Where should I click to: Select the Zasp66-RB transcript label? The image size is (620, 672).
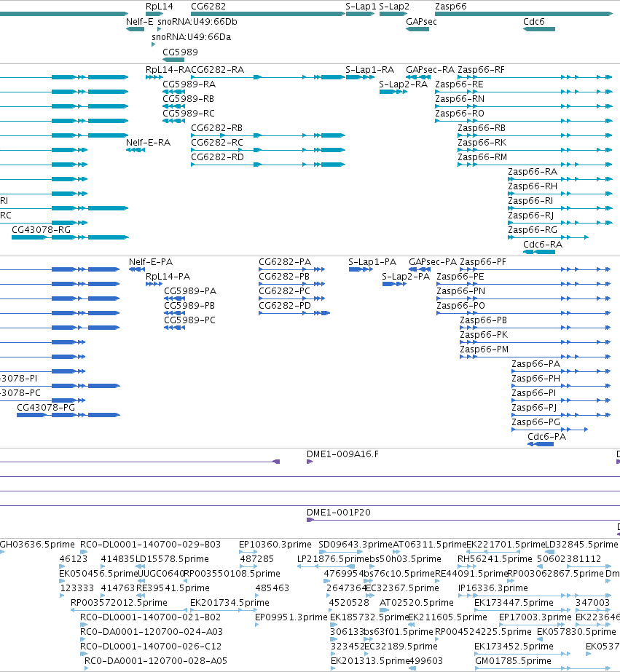[x=482, y=128]
